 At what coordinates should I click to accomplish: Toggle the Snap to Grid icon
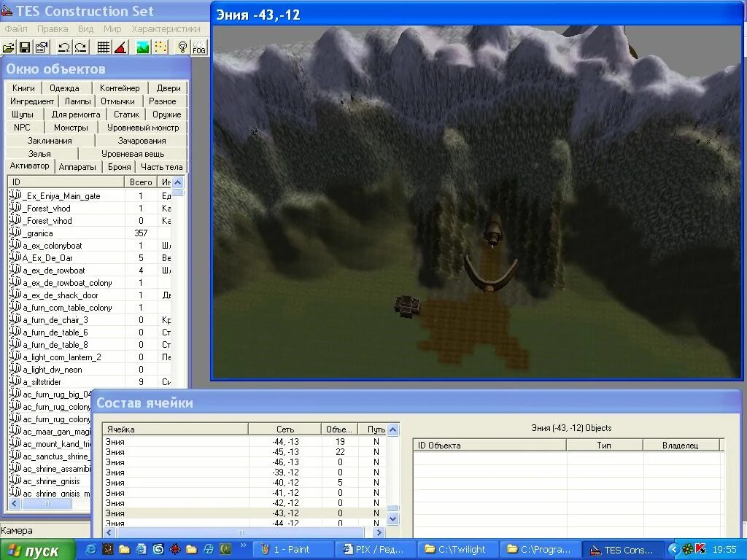[x=104, y=47]
